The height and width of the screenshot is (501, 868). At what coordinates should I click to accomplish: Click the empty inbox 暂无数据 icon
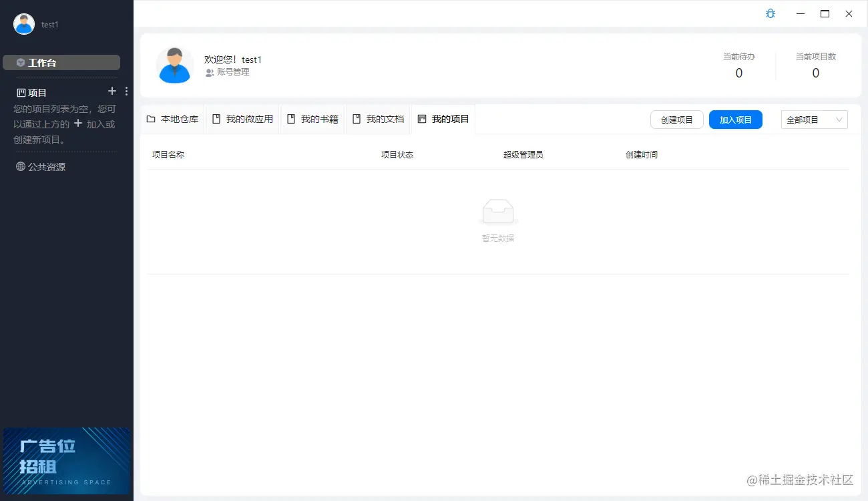[498, 212]
